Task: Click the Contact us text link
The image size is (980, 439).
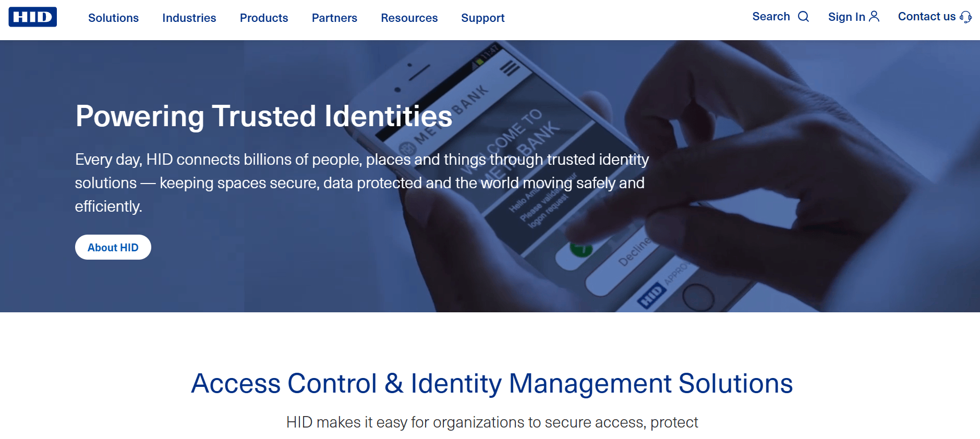Action: [927, 17]
